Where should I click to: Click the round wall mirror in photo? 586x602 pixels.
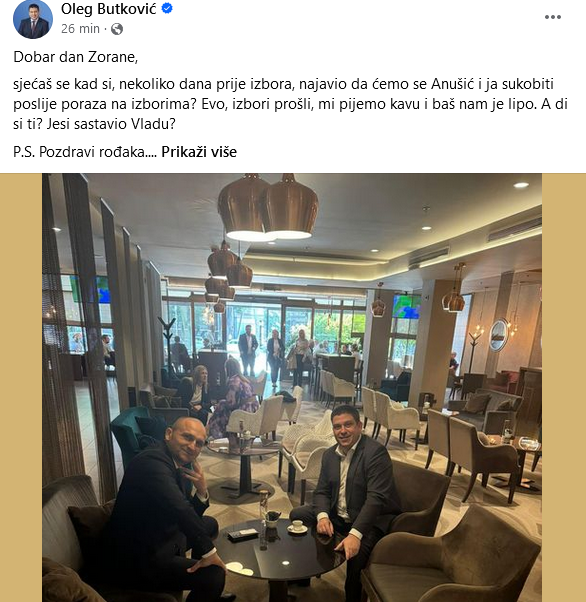click(x=498, y=335)
